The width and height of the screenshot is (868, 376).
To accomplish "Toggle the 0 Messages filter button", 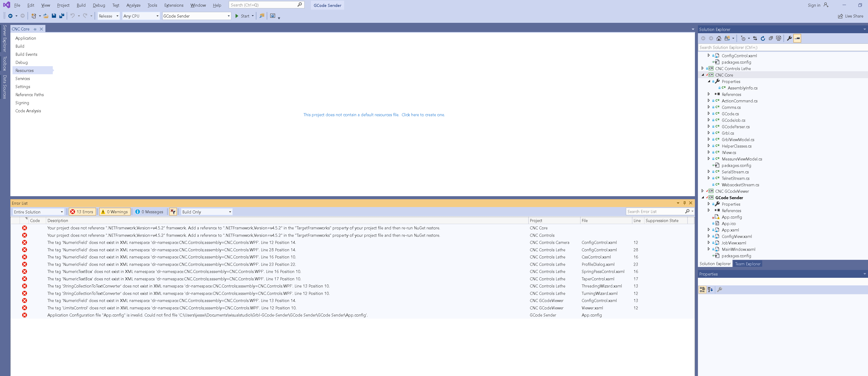I will tap(149, 212).
